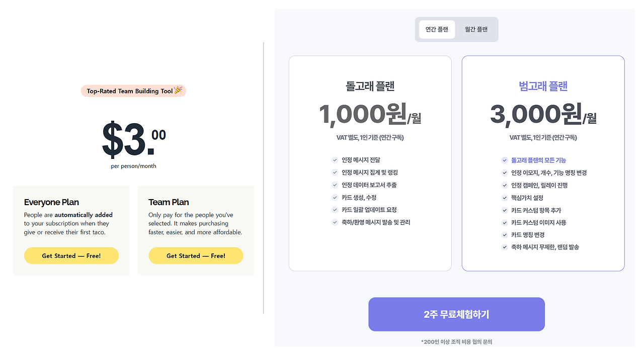
Task: Click check icon beside 돌고래 플랜의 모든 기능
Action: click(x=505, y=160)
